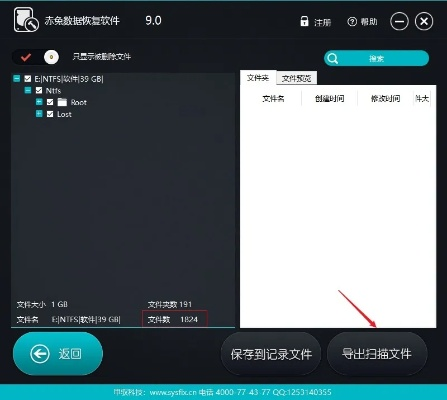Expand the Lost node
The width and height of the screenshot is (447, 400).
(39, 114)
